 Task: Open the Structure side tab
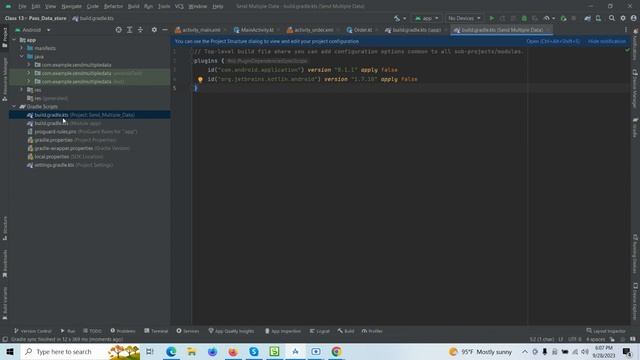pyautogui.click(x=5, y=228)
